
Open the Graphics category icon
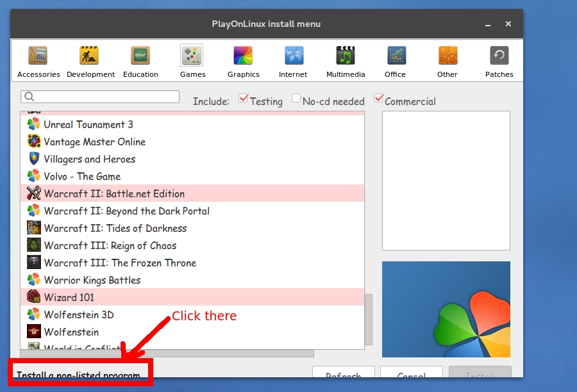243,56
